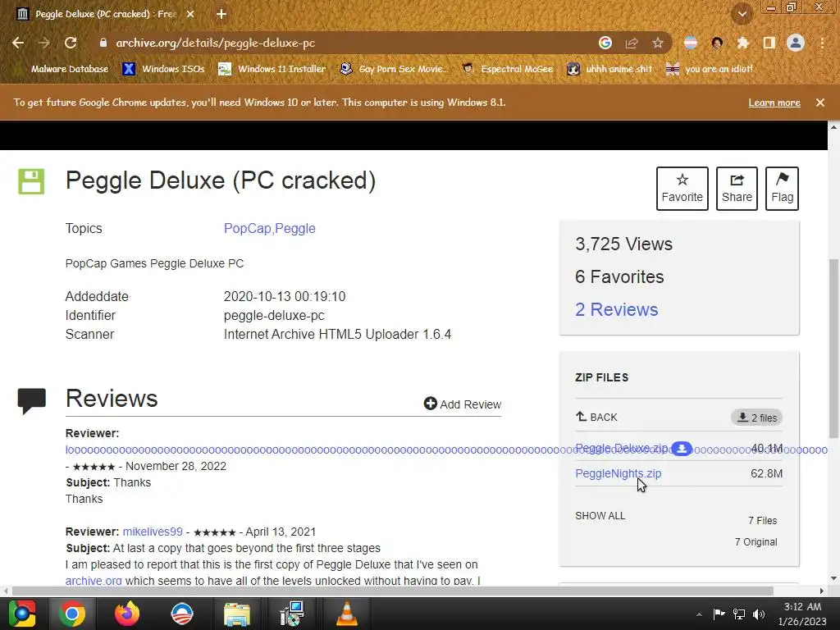Open Malware Database bookmark
The image size is (840, 630).
[x=63, y=69]
